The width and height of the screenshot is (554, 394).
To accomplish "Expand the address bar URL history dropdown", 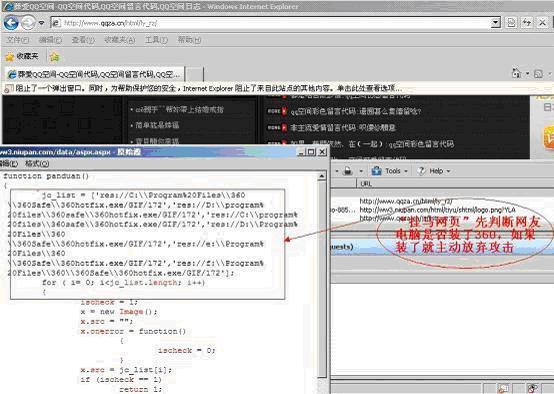I will coord(495,23).
